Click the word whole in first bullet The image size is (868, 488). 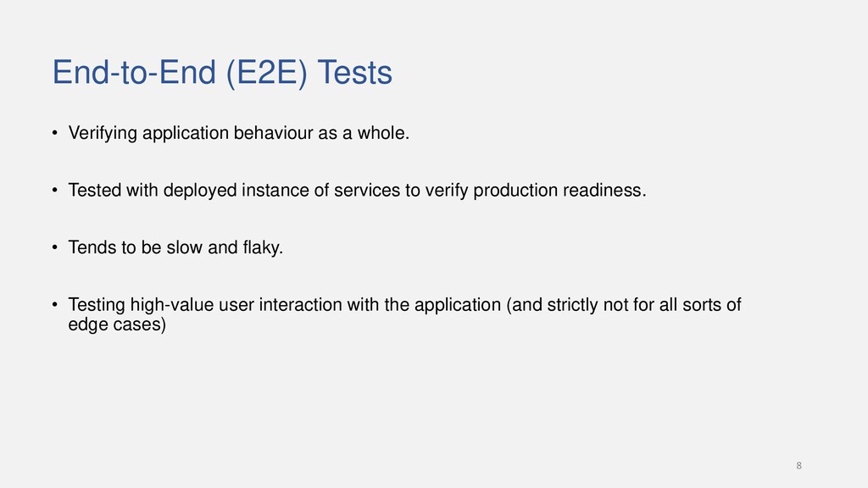click(383, 133)
